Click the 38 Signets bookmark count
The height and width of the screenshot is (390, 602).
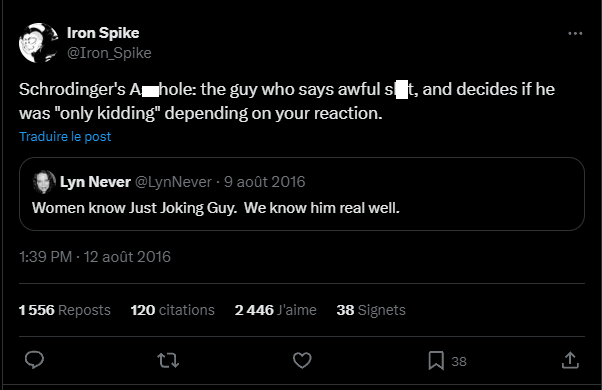(371, 310)
